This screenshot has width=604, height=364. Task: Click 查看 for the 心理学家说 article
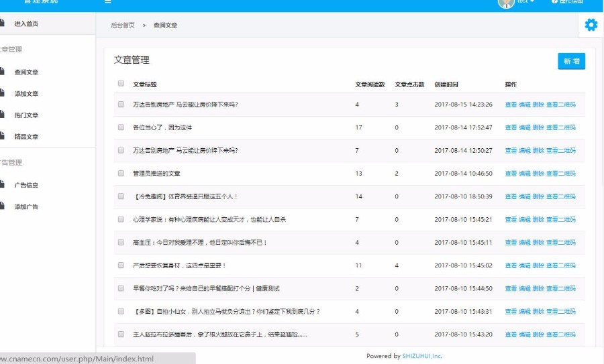tap(511, 219)
